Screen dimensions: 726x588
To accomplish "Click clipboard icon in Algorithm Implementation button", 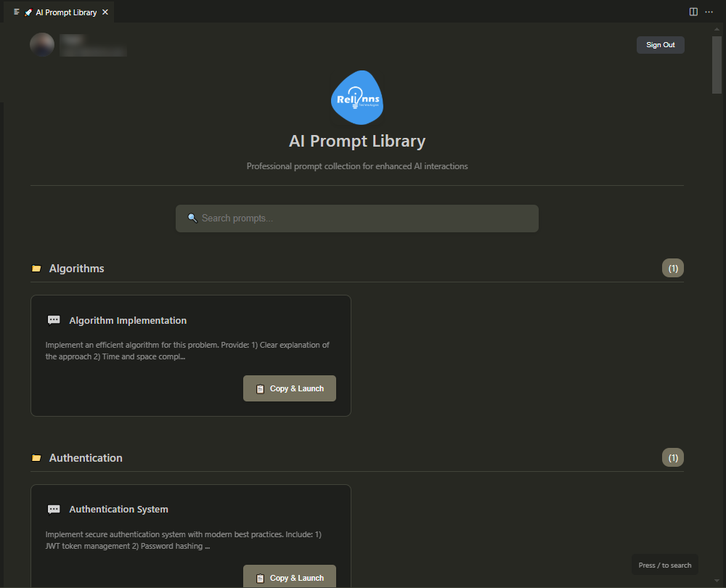I will [x=260, y=389].
